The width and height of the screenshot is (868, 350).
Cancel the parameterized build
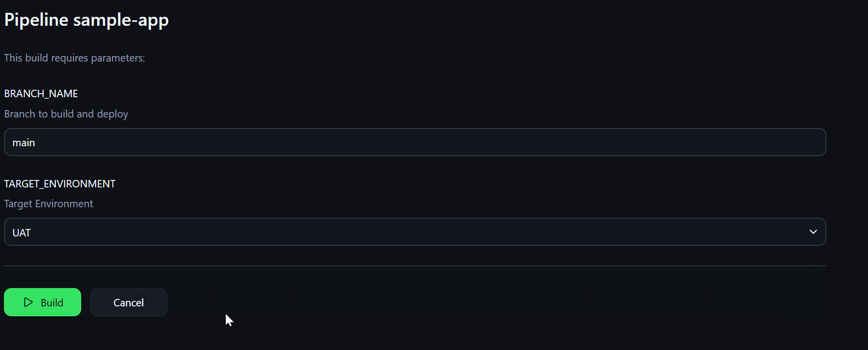pos(129,302)
